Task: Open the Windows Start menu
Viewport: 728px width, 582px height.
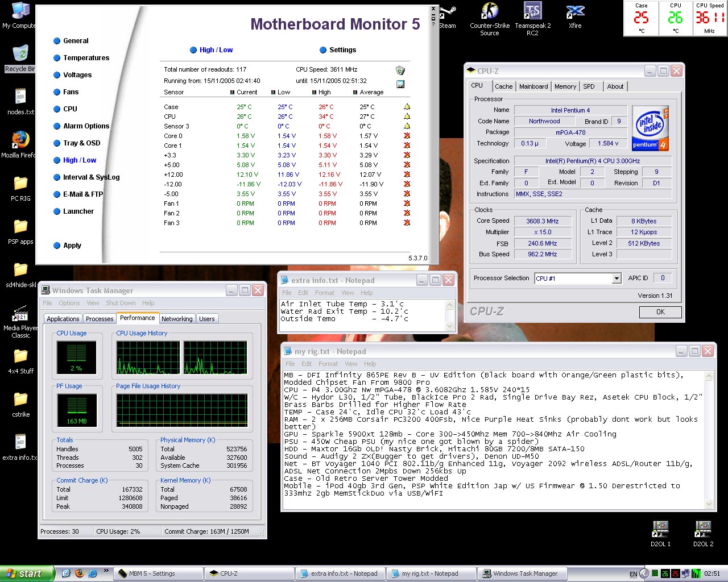Action: (27, 573)
